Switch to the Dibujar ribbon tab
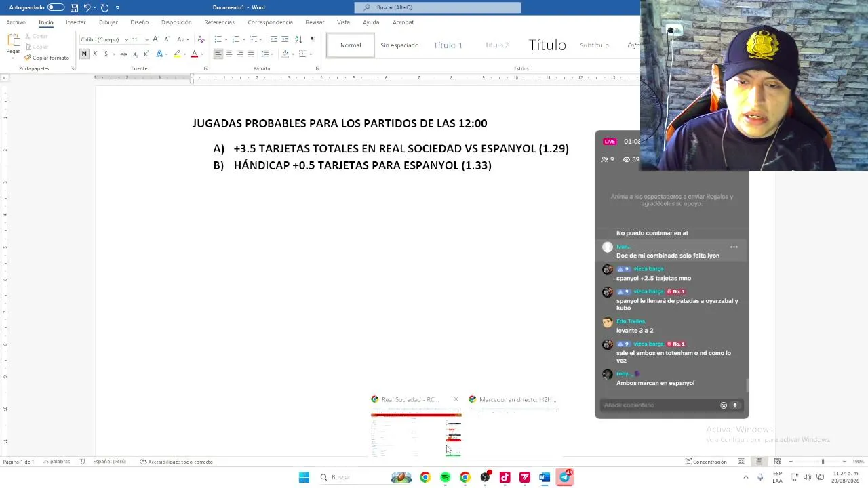The width and height of the screenshot is (868, 488). point(108,22)
